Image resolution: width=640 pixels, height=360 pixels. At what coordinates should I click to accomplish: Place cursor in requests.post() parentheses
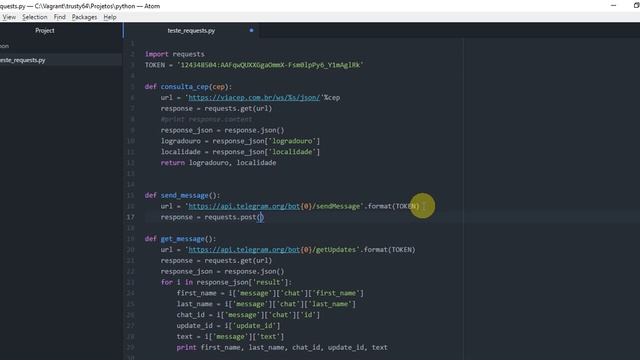click(260, 217)
